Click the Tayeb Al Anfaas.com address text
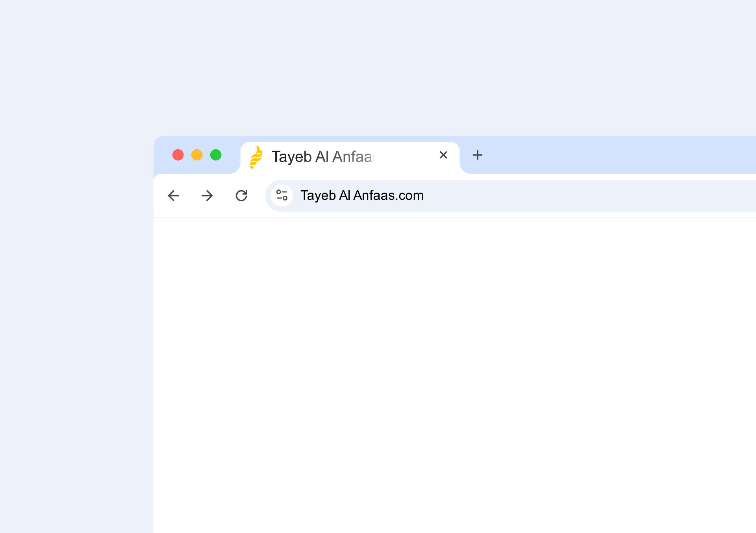The width and height of the screenshot is (756, 533). pos(361,195)
